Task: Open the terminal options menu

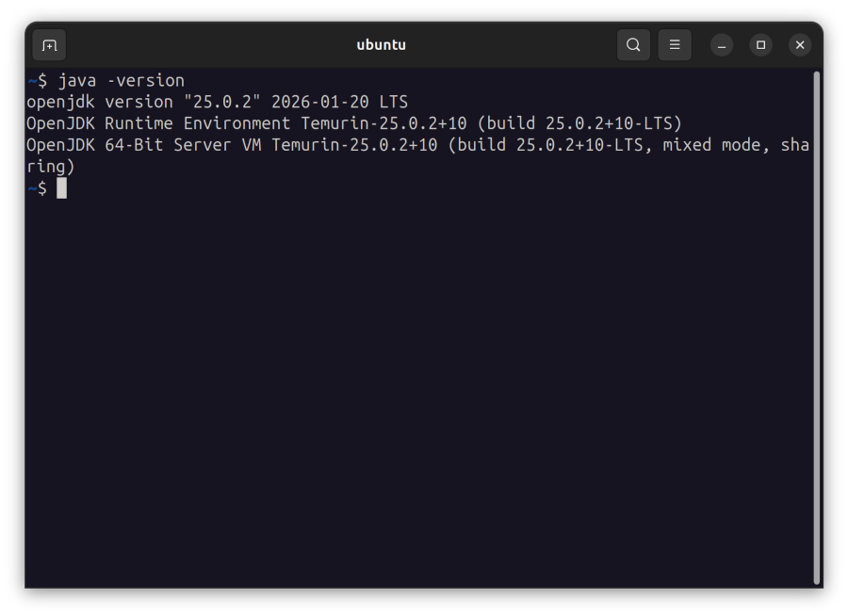Action: pos(675,44)
